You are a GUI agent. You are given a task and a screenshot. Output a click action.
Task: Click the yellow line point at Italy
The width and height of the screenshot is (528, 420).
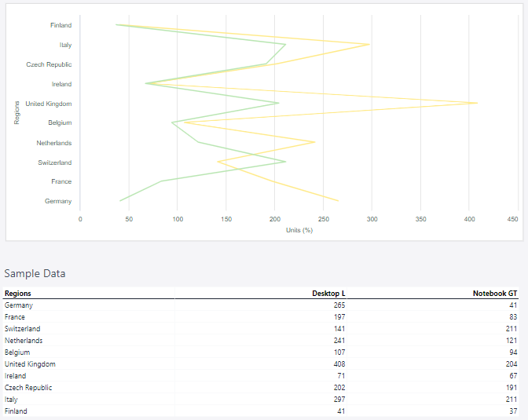(369, 45)
